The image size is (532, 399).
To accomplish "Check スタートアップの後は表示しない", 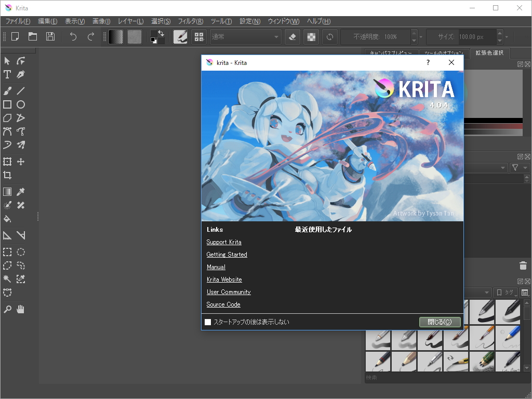I will [208, 322].
